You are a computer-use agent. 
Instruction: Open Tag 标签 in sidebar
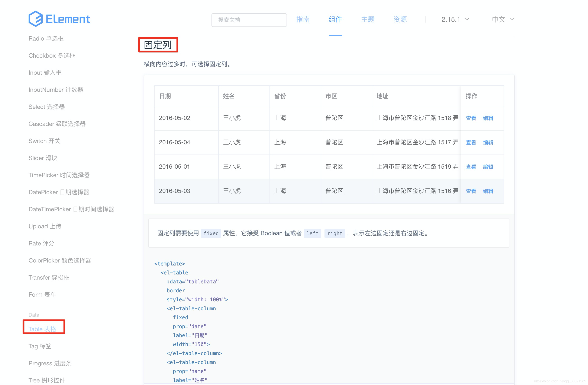coord(40,346)
